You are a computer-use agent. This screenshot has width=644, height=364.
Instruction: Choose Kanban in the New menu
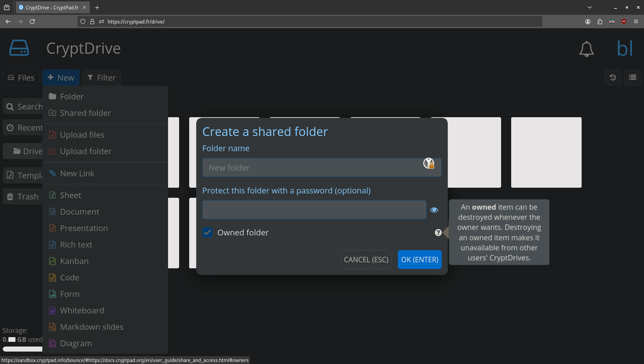click(x=74, y=261)
